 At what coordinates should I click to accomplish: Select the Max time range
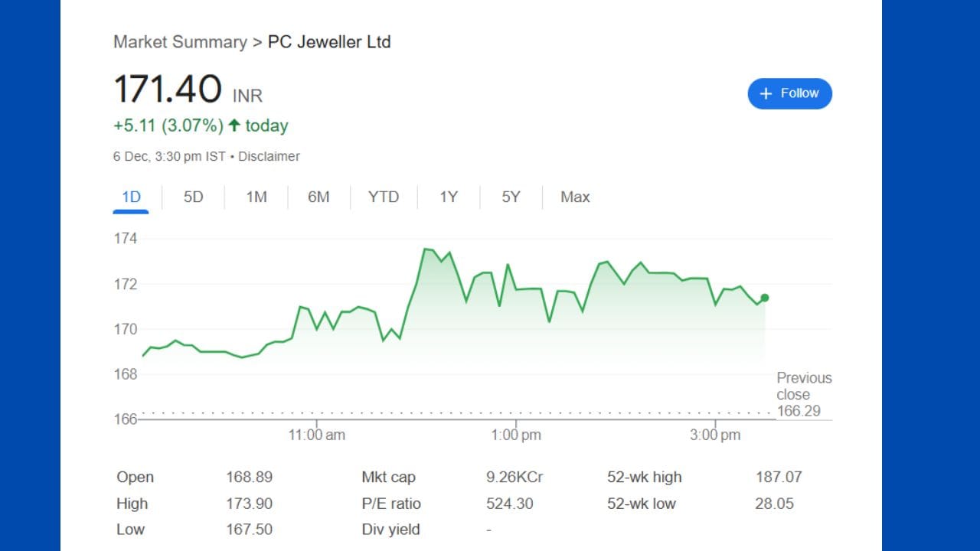574,197
